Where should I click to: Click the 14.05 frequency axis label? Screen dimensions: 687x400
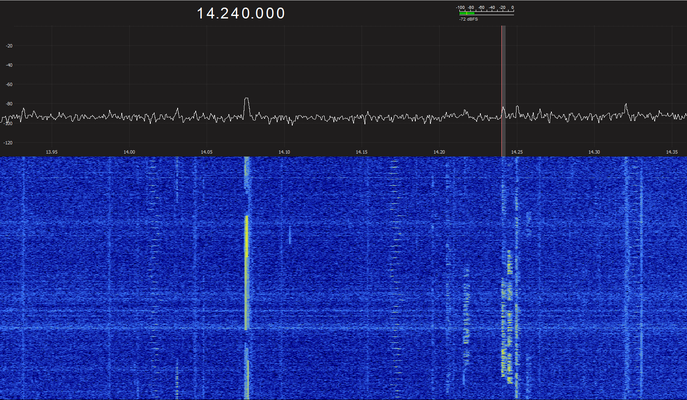click(207, 152)
